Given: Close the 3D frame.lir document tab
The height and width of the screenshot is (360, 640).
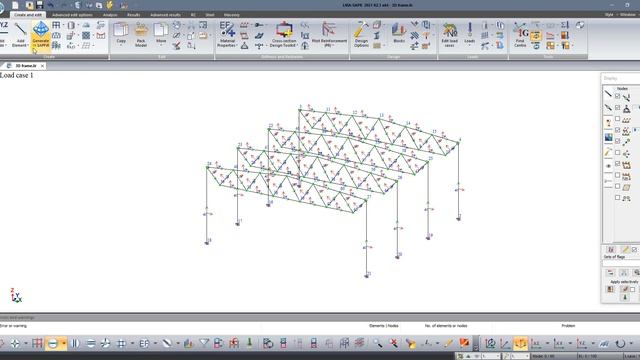Looking at the screenshot, I should (x=42, y=66).
